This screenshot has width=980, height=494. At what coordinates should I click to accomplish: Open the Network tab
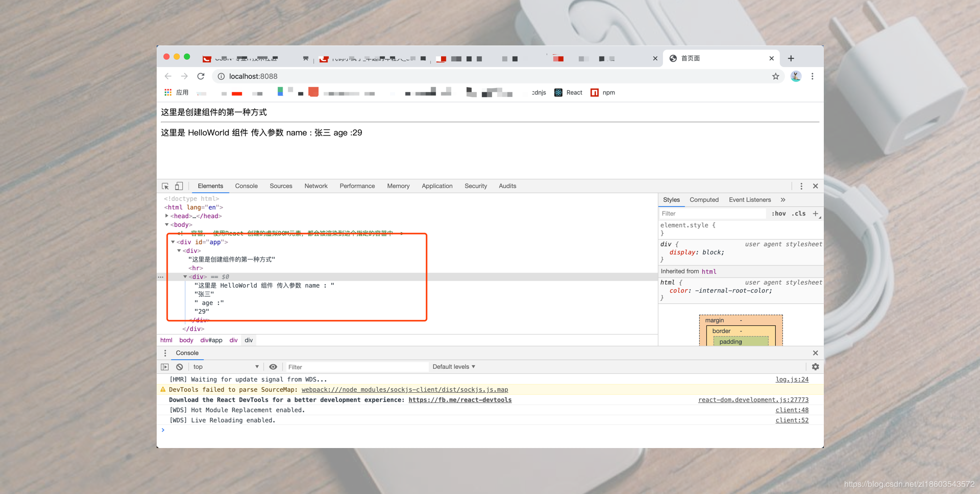coord(316,186)
